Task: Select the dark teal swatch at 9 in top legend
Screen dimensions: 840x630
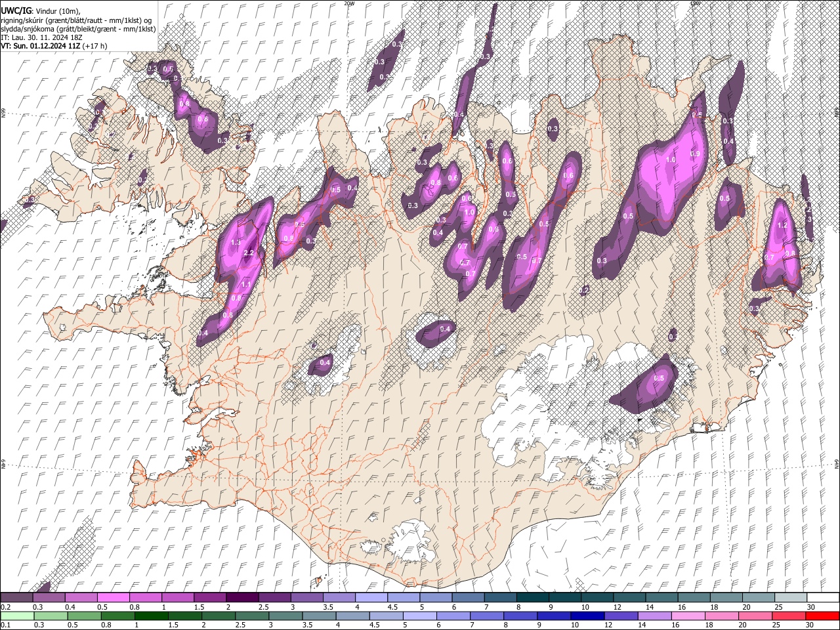Action: [x=532, y=597]
